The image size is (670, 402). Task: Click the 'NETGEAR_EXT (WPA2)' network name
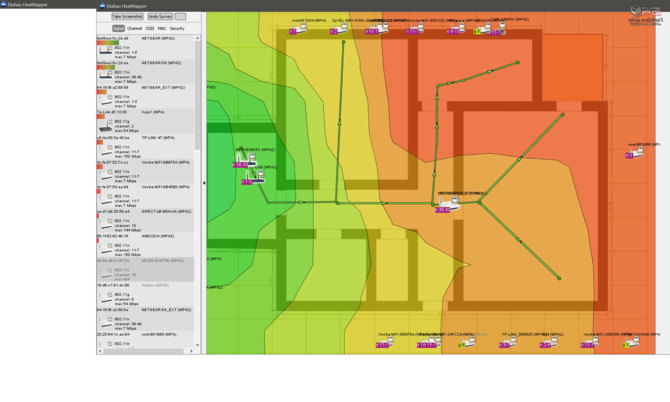pyautogui.click(x=163, y=88)
